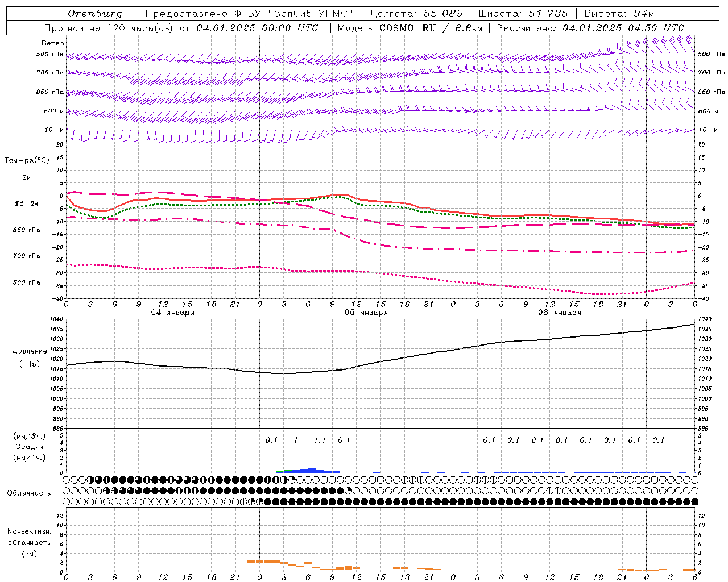The image size is (728, 582).
Task: Click the '2м' temperature legend line sample
Action: [x=26, y=184]
